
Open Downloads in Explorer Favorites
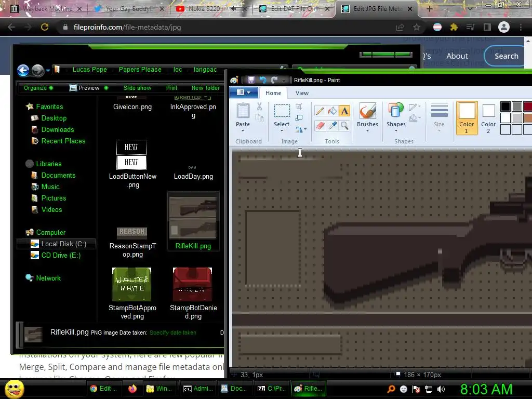(57, 129)
